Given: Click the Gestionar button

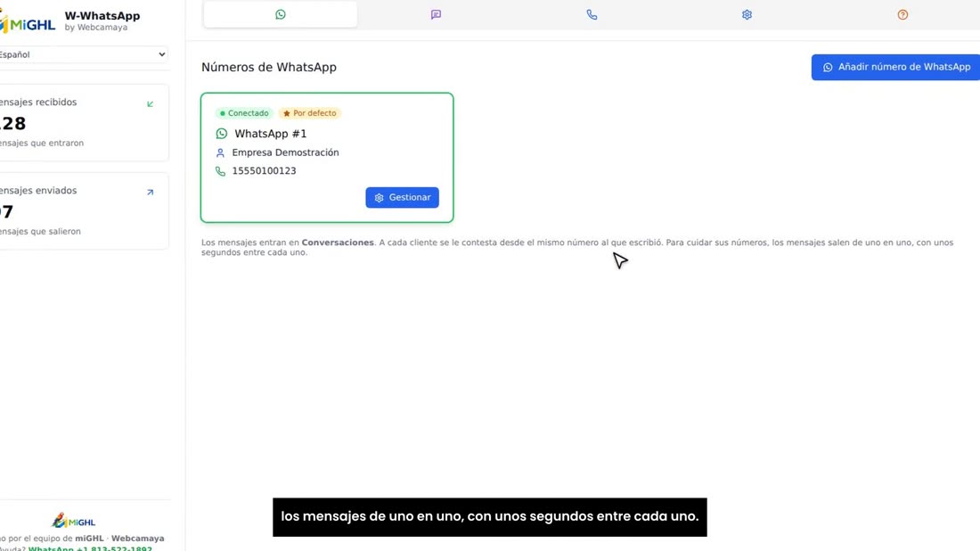Looking at the screenshot, I should pos(402,198).
